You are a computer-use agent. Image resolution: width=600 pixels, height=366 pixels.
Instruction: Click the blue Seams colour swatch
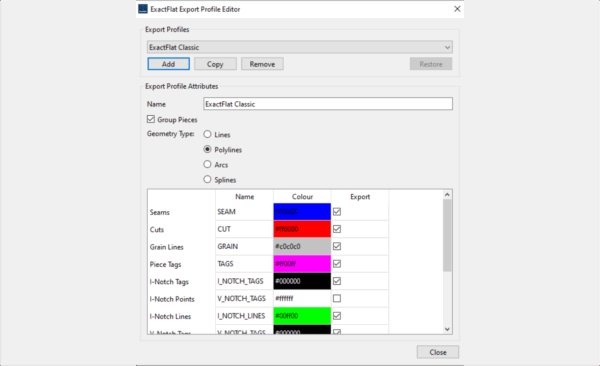pyautogui.click(x=302, y=212)
